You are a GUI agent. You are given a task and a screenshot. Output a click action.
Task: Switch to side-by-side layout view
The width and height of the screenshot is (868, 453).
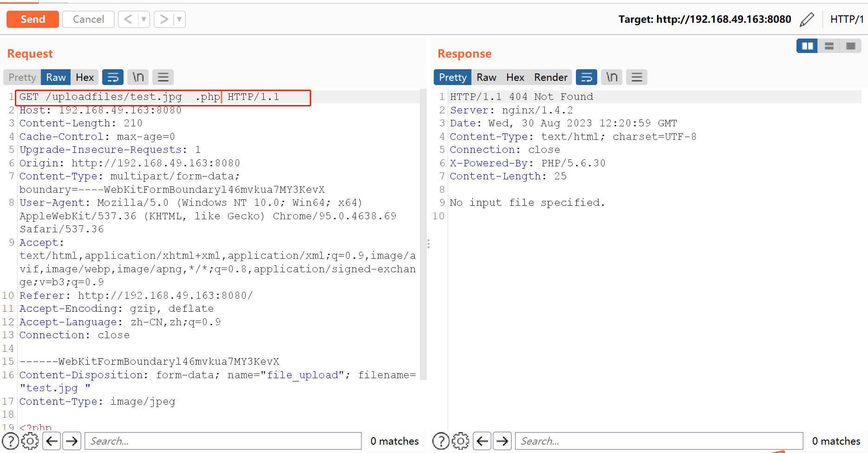coord(807,46)
